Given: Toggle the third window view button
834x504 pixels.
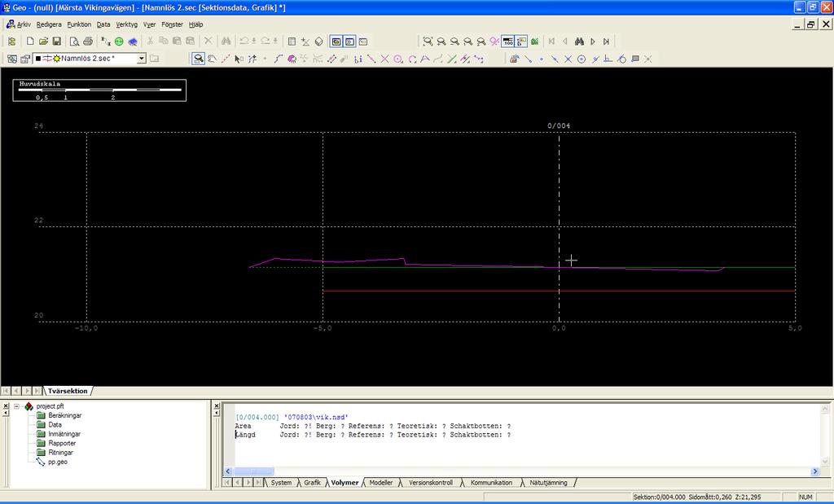Looking at the screenshot, I should coord(362,42).
